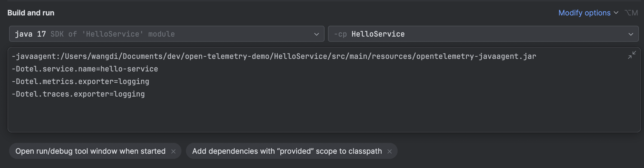
Task: Click the -Dotel.traces.exporter=logging line
Action: (78, 94)
